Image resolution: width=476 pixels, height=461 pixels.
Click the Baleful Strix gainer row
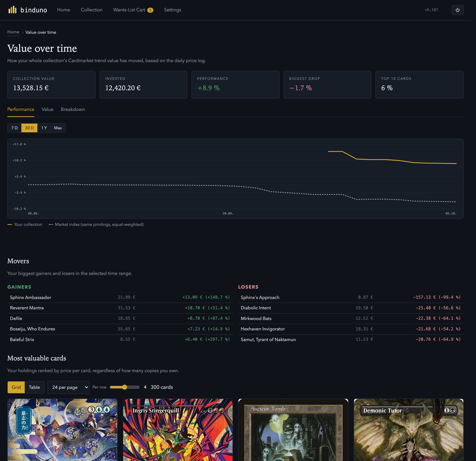pos(120,340)
